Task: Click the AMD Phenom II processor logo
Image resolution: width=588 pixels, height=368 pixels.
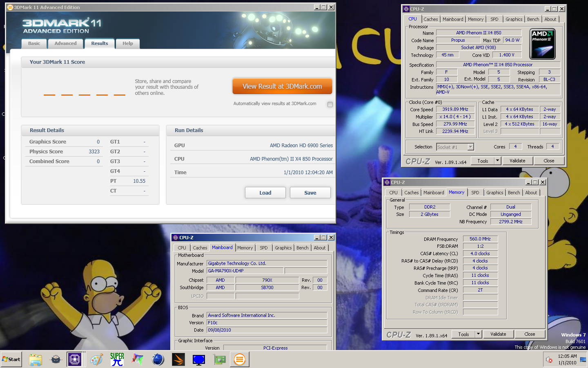Action: pyautogui.click(x=542, y=44)
